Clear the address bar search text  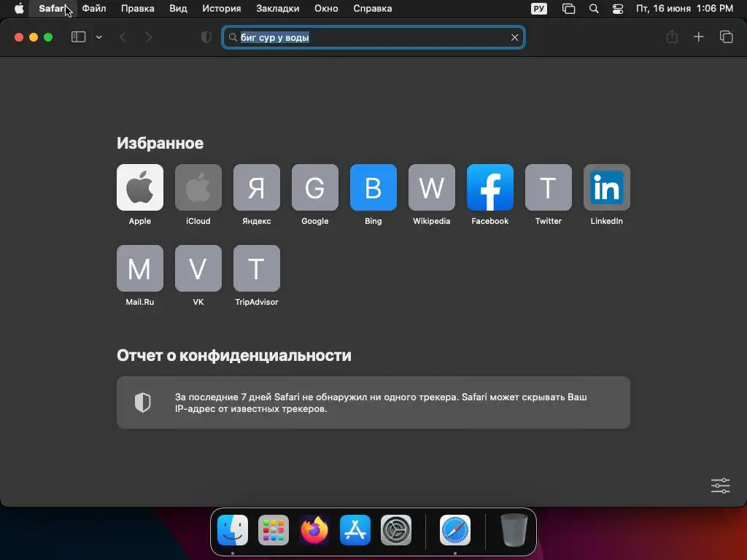[514, 37]
